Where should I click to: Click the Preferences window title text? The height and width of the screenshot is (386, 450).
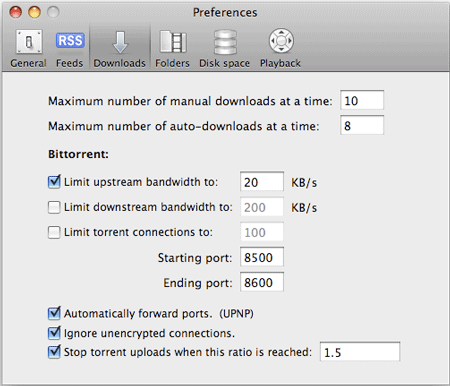tap(225, 13)
